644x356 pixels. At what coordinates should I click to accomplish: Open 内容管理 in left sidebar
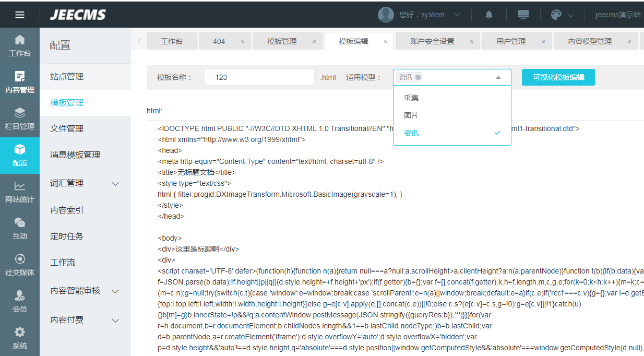(20, 82)
